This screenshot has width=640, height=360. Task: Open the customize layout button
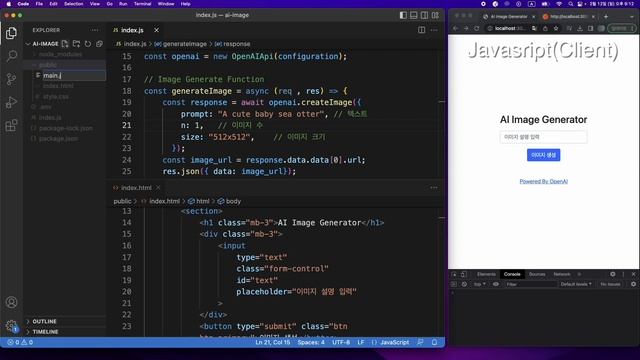436,15
